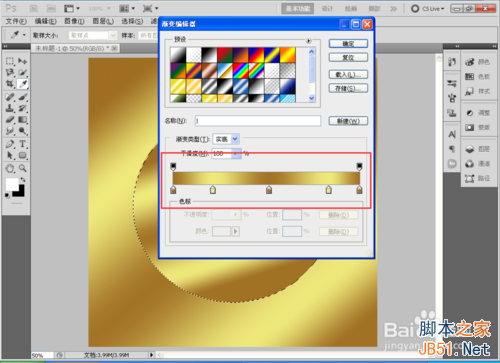500x363 pixels.
Task: Select the Crop tool
Action: click(10, 84)
